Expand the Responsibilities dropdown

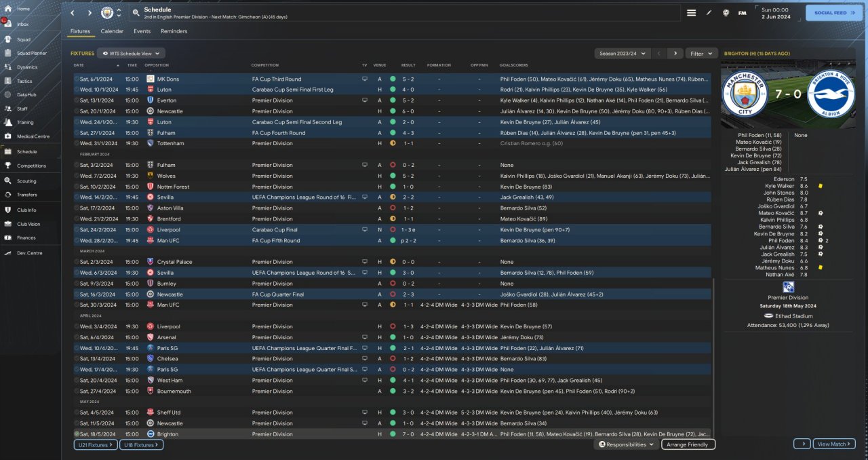[627, 444]
